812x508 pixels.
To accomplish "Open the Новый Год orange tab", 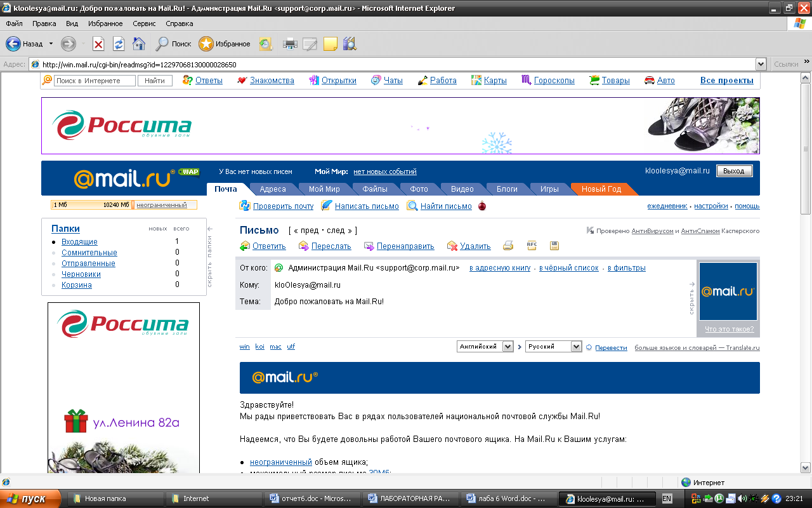I will point(601,189).
